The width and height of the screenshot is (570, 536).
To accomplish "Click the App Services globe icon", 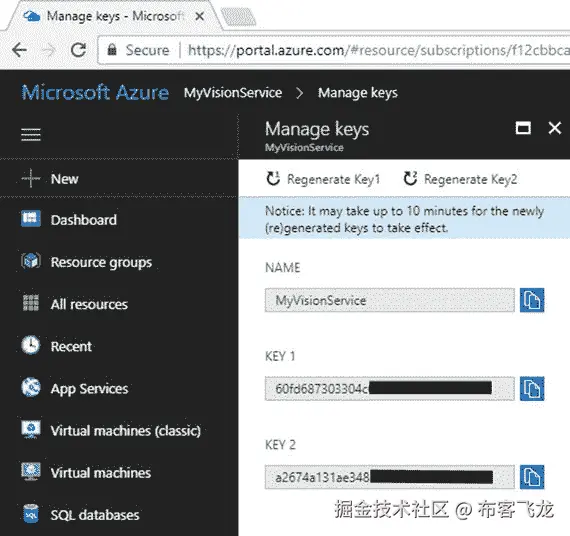I will coord(31,387).
